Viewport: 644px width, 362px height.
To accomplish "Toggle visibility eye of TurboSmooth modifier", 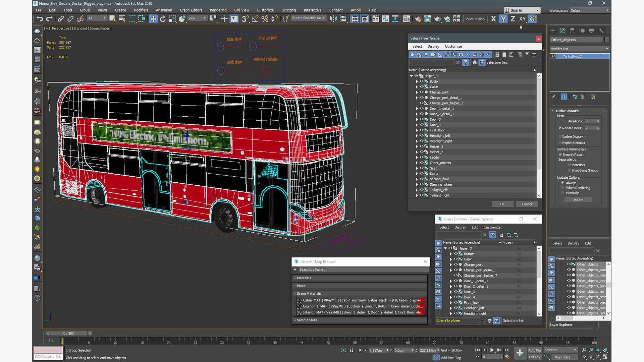I will pyautogui.click(x=554, y=56).
